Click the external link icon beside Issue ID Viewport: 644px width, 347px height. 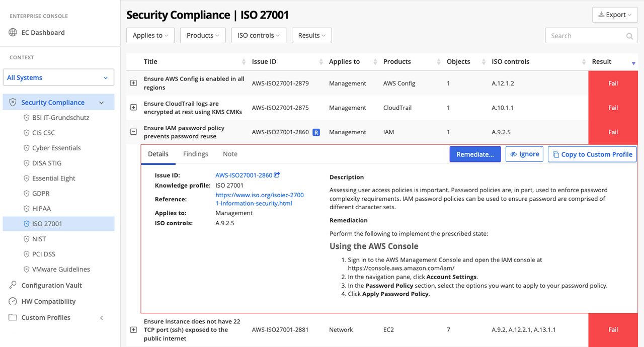(277, 176)
